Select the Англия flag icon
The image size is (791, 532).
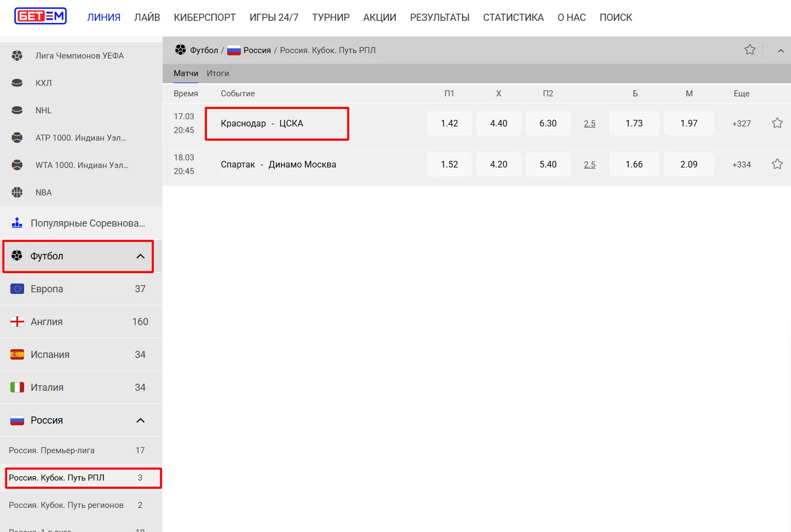click(x=18, y=322)
